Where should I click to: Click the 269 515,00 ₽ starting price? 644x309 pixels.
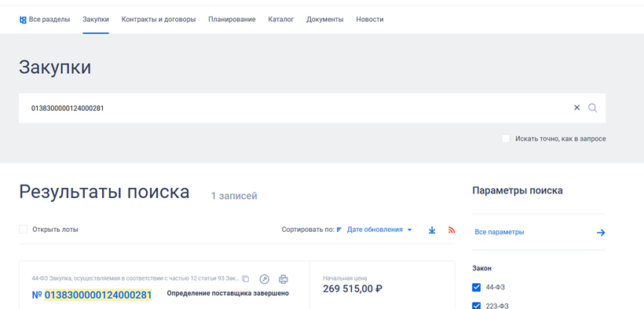[x=353, y=289]
